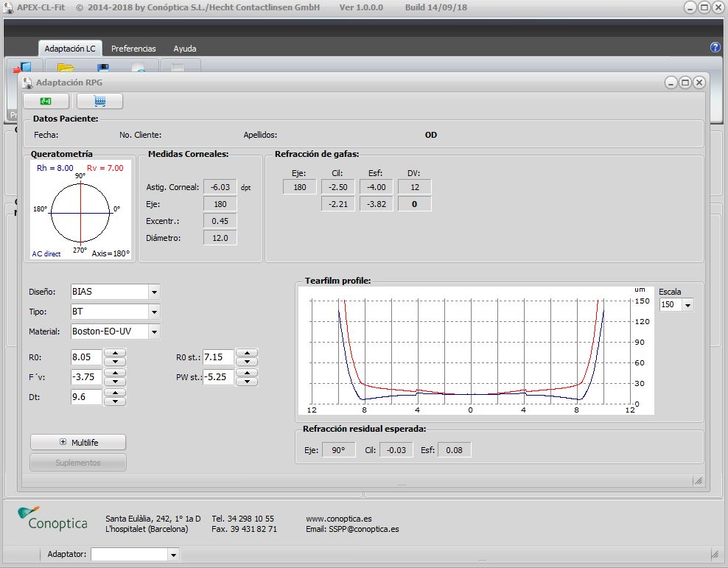728x568 pixels.
Task: Increase R0 value with up arrow
Action: point(115,353)
